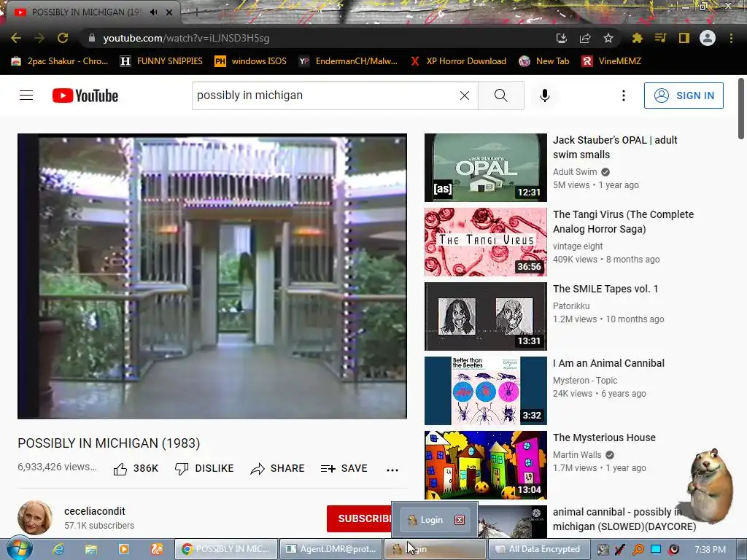747x560 pixels.
Task: Open YouTube settings three-dot menu
Action: 623,96
